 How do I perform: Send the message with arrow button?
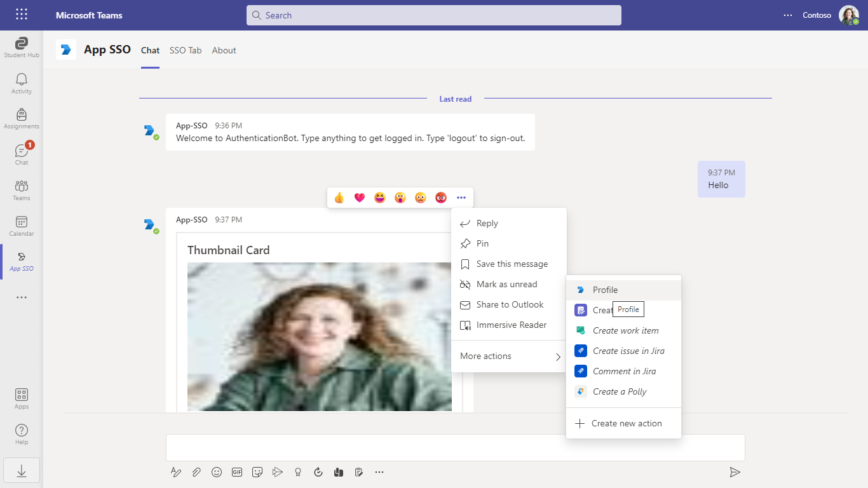pos(735,472)
